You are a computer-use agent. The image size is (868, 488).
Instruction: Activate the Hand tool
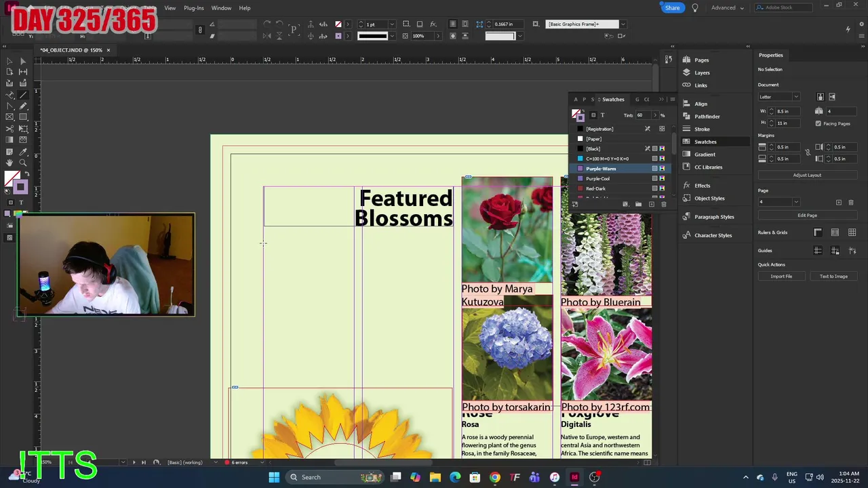pos(9,163)
